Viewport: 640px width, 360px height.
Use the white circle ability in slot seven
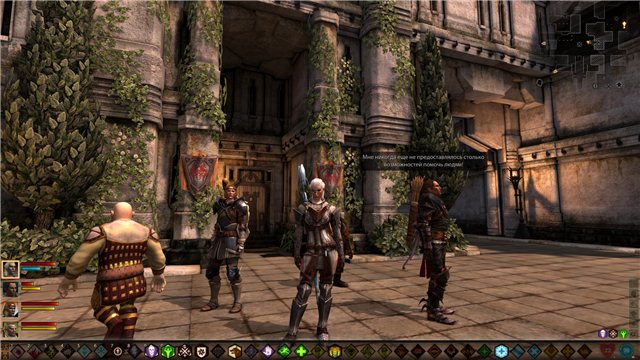click(x=118, y=351)
